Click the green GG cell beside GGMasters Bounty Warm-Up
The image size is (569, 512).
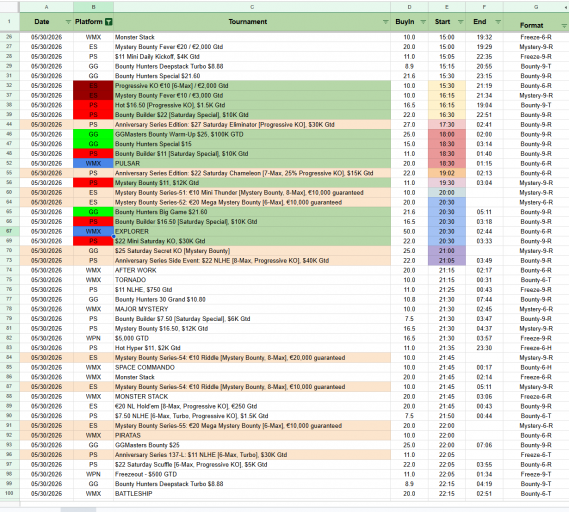click(x=93, y=134)
